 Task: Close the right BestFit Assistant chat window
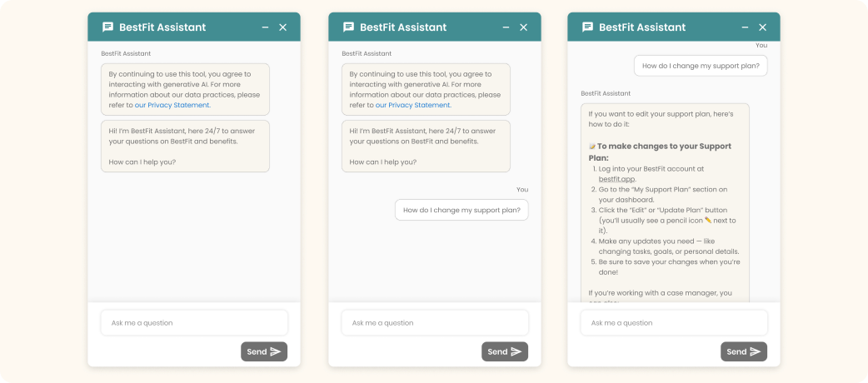click(763, 27)
